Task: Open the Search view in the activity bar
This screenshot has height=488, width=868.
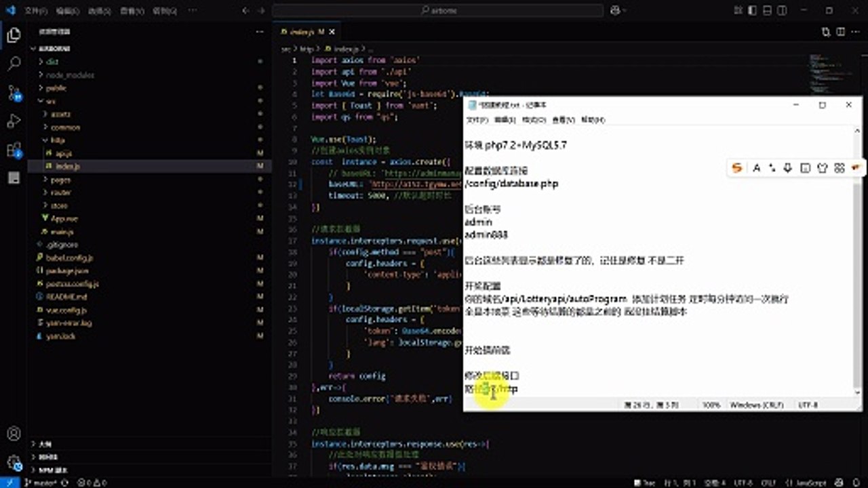Action: click(x=14, y=64)
